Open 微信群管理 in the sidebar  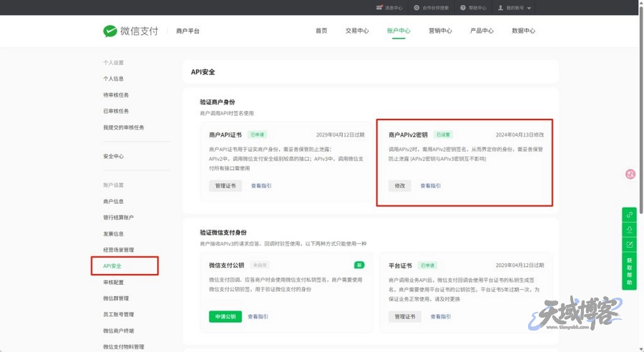pos(116,298)
